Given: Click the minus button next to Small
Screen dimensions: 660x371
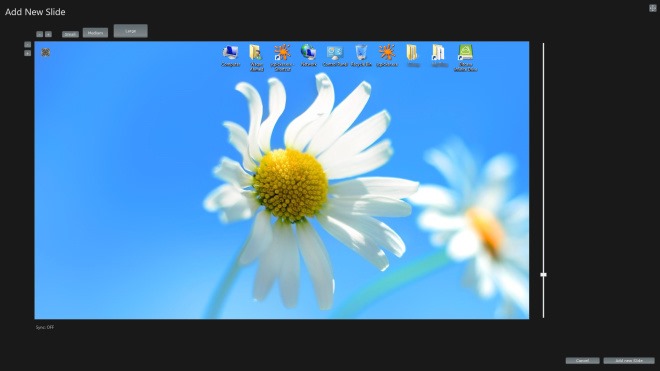Looking at the screenshot, I should [x=40, y=34].
